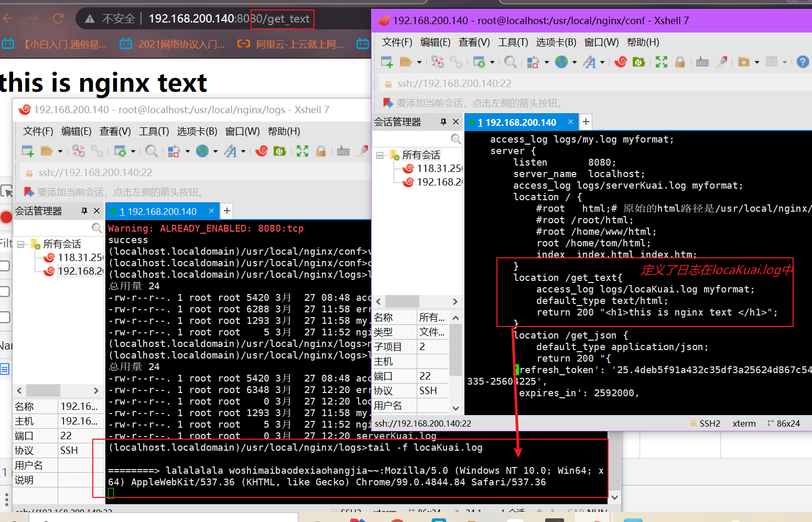Click the Fullscreen icon in the logs window toolbar
The image size is (812, 522).
[x=302, y=151]
